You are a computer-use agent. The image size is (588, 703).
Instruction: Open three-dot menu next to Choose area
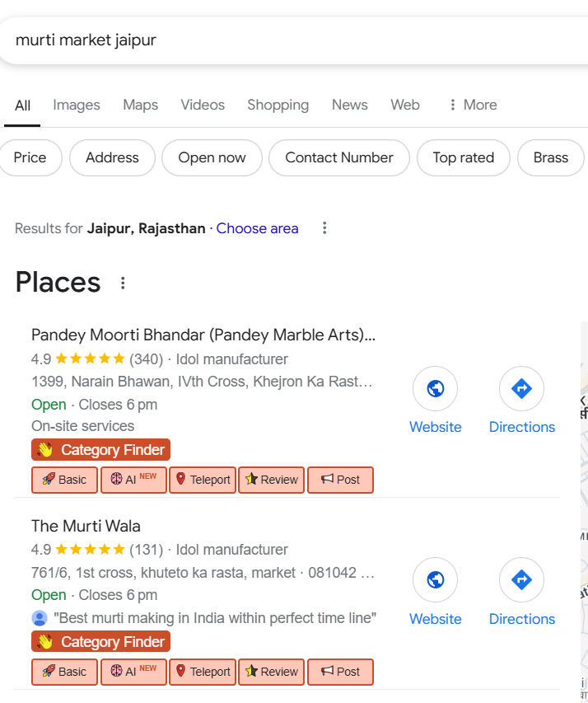324,228
